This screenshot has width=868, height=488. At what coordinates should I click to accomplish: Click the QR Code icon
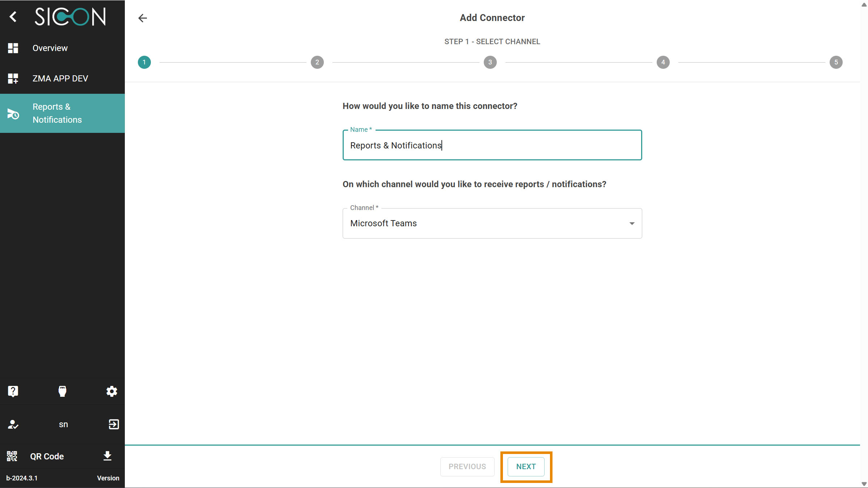[x=12, y=456]
